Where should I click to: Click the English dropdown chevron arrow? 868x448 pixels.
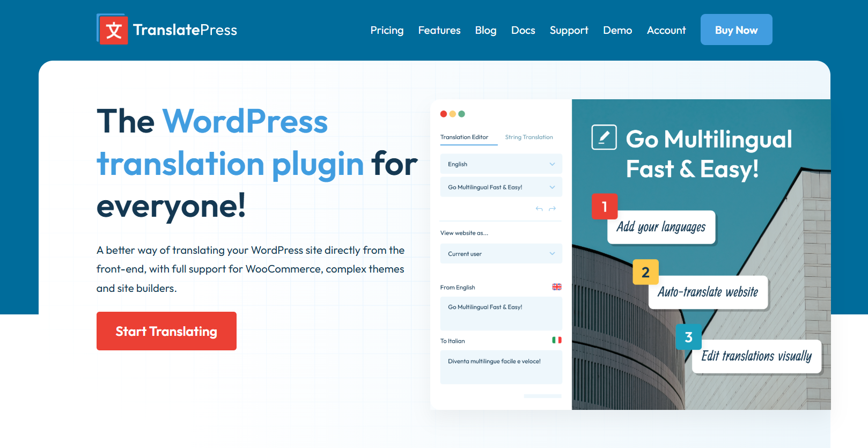click(552, 164)
